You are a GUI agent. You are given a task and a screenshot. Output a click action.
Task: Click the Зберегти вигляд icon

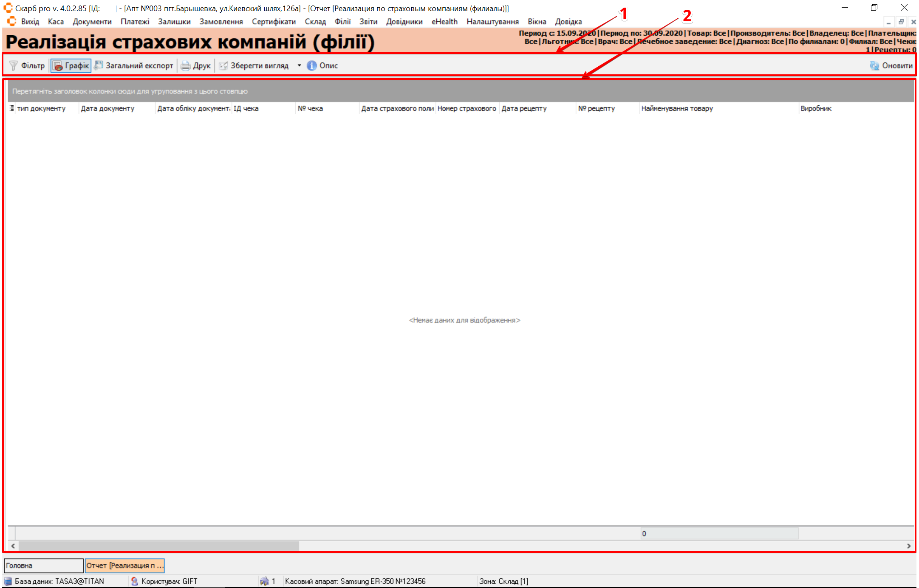point(223,65)
